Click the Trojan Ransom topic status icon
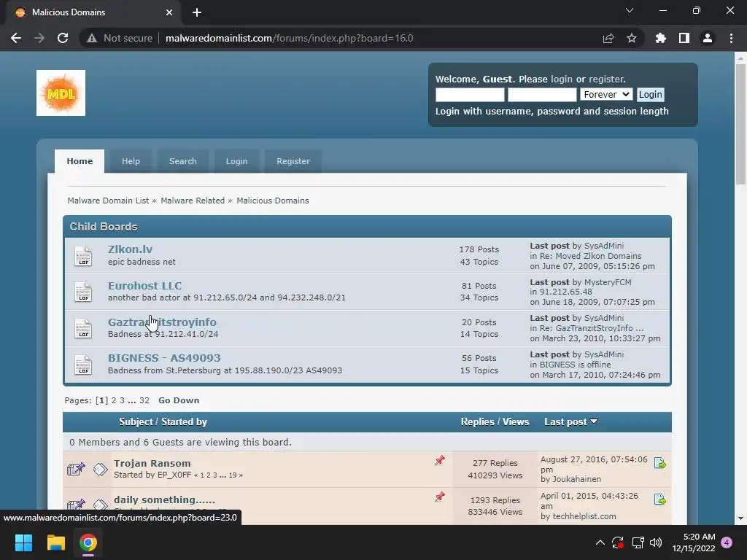The width and height of the screenshot is (747, 560). tap(76, 469)
